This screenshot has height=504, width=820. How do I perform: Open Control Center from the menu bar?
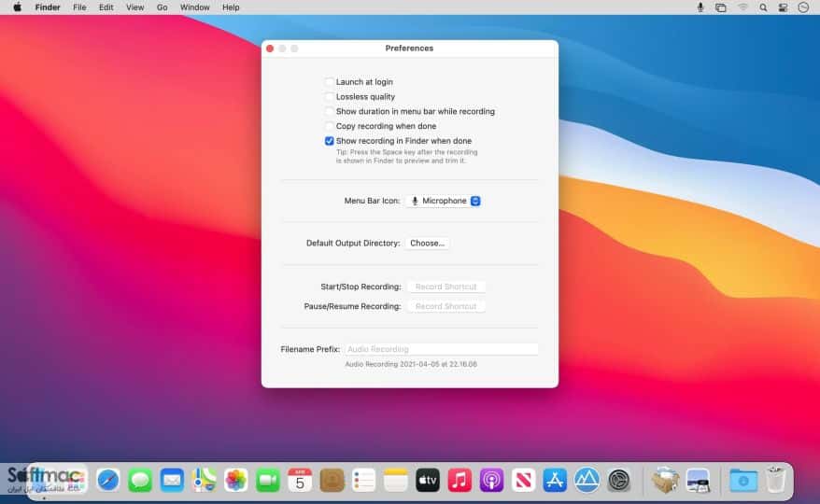783,7
